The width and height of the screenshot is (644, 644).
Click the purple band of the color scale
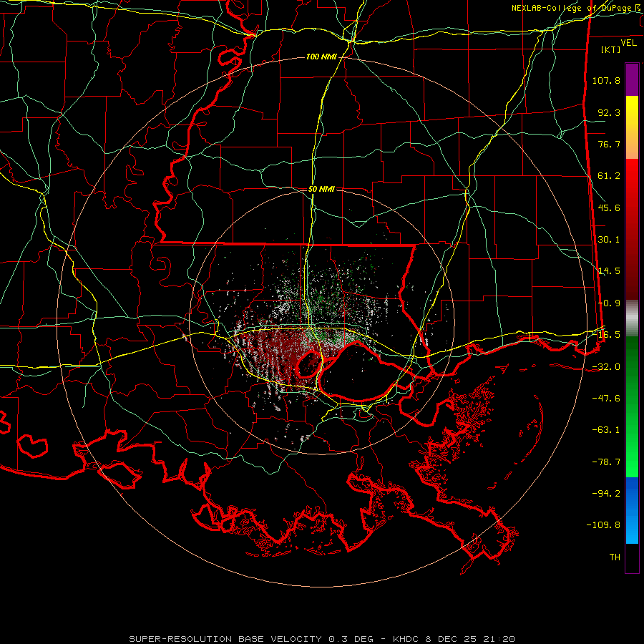632,79
